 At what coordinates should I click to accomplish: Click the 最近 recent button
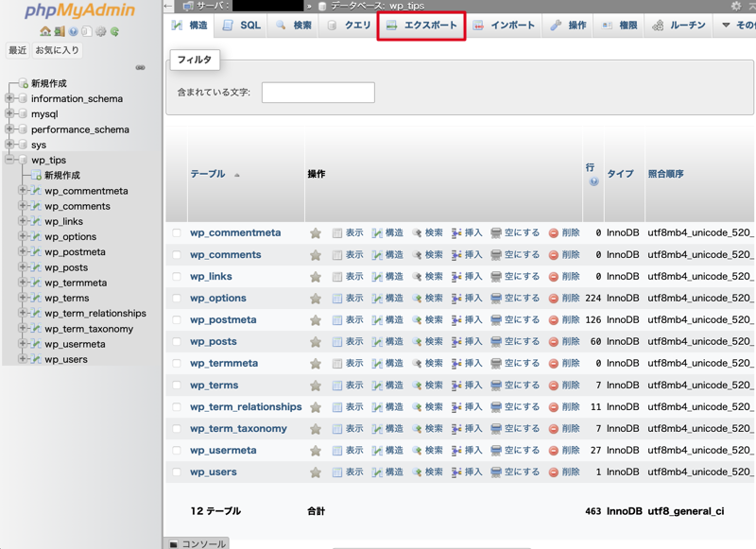click(17, 50)
